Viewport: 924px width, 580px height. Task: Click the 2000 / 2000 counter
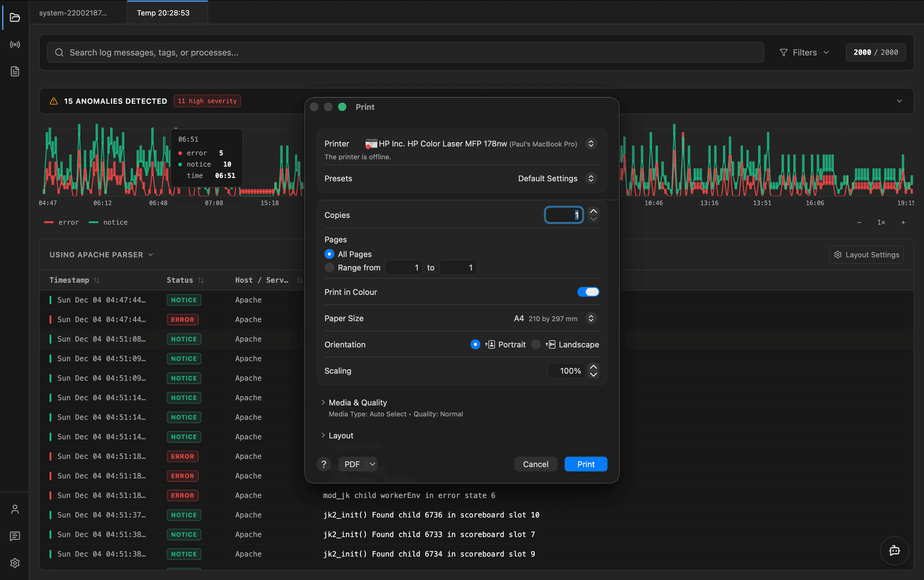(875, 52)
